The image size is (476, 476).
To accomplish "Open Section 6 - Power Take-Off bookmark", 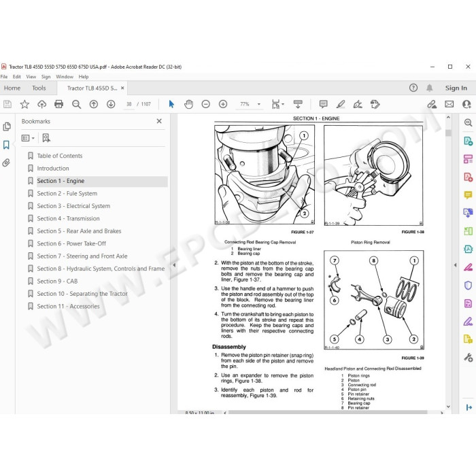I will point(71,243).
